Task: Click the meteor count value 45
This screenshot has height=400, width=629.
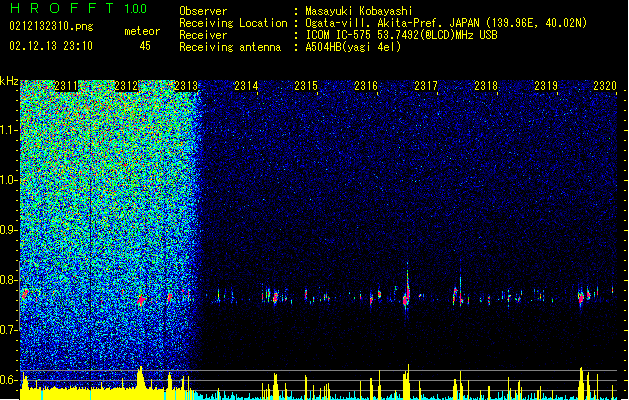Action: point(145,46)
